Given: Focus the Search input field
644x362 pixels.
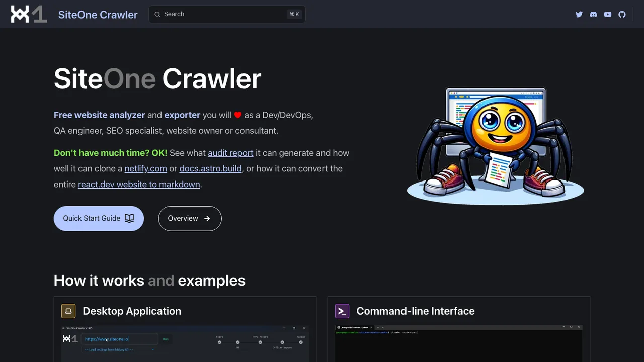Looking at the screenshot, I should tap(227, 14).
